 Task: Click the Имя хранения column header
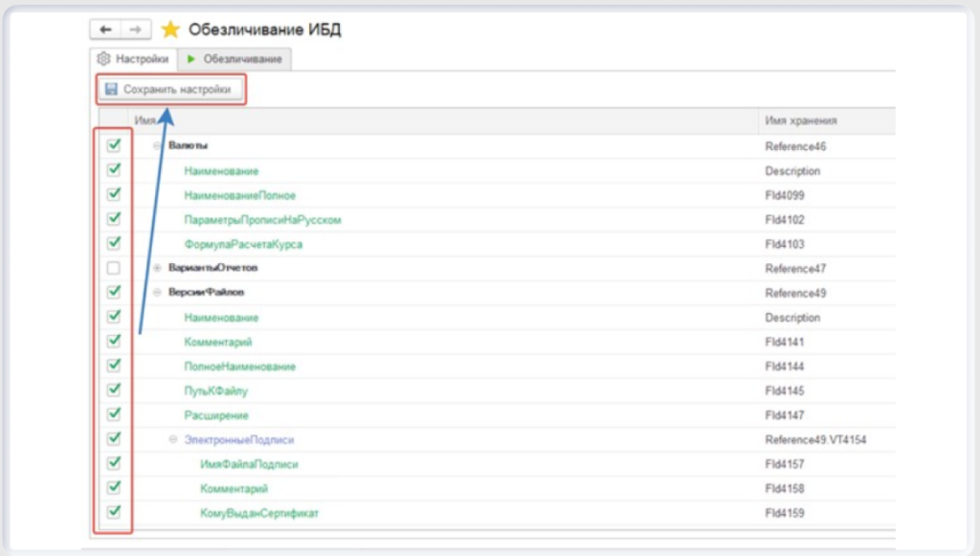click(801, 121)
